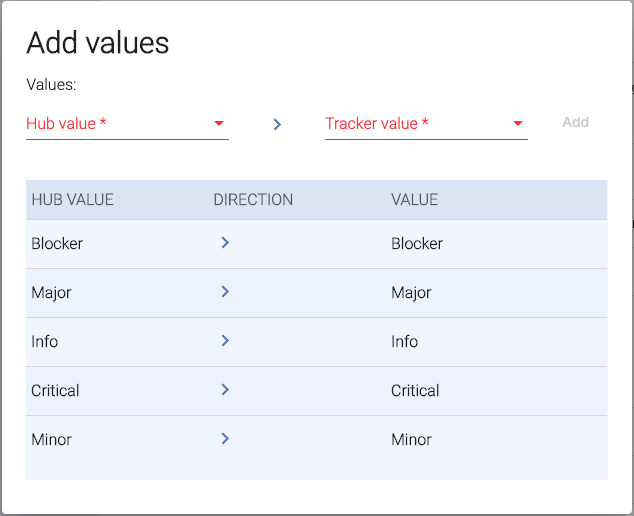The image size is (634, 516).
Task: Click Blocker in the Value column
Action: click(x=417, y=244)
